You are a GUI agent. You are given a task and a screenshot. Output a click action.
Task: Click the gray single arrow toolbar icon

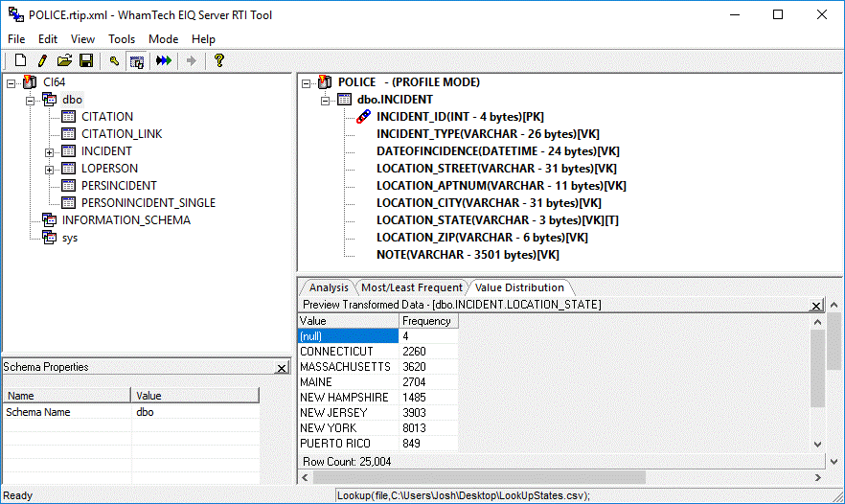pos(191,60)
